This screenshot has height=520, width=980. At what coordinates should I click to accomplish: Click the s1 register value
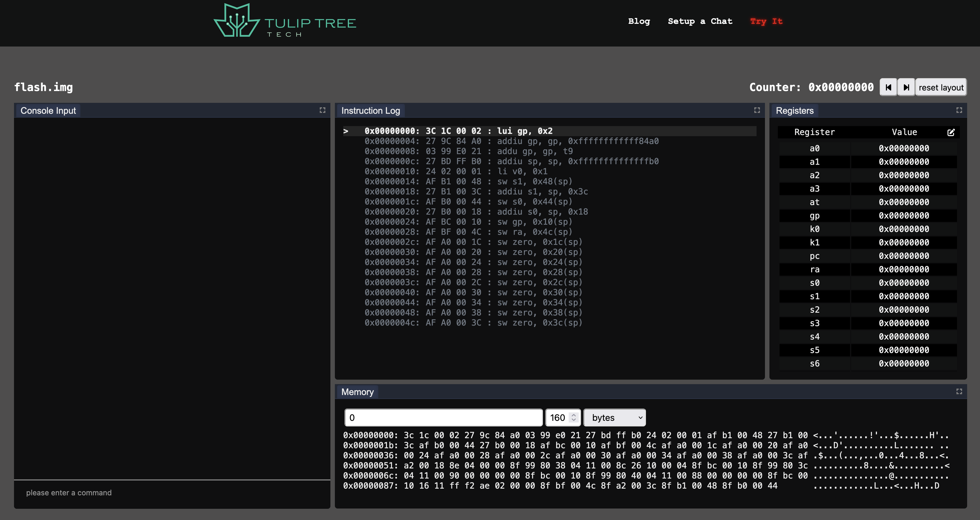904,296
